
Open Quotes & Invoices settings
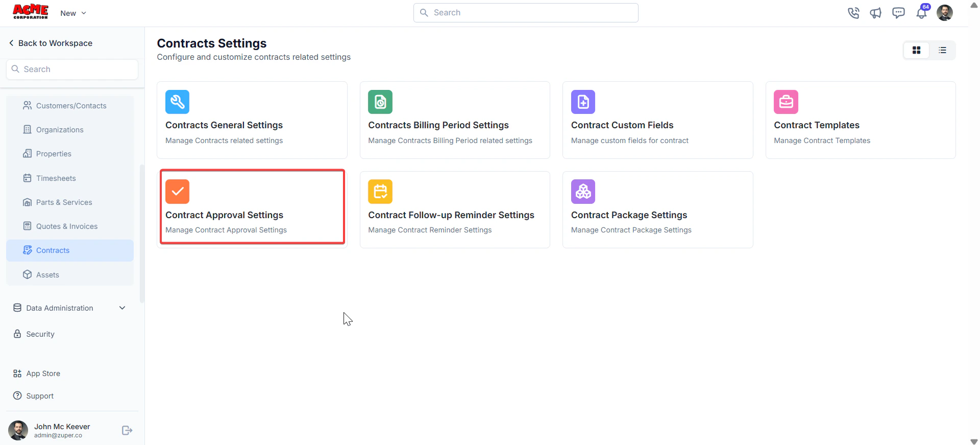[x=70, y=226]
